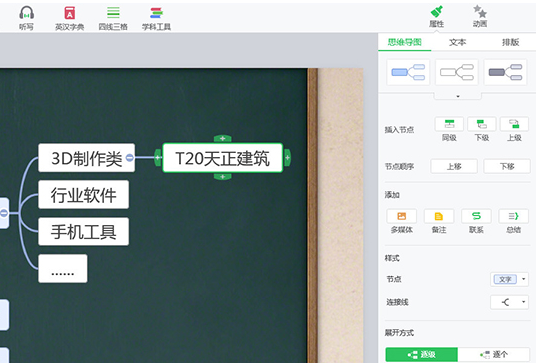This screenshot has height=364, width=541.
Task: Add child node via right plus handle
Action: pyautogui.click(x=287, y=158)
